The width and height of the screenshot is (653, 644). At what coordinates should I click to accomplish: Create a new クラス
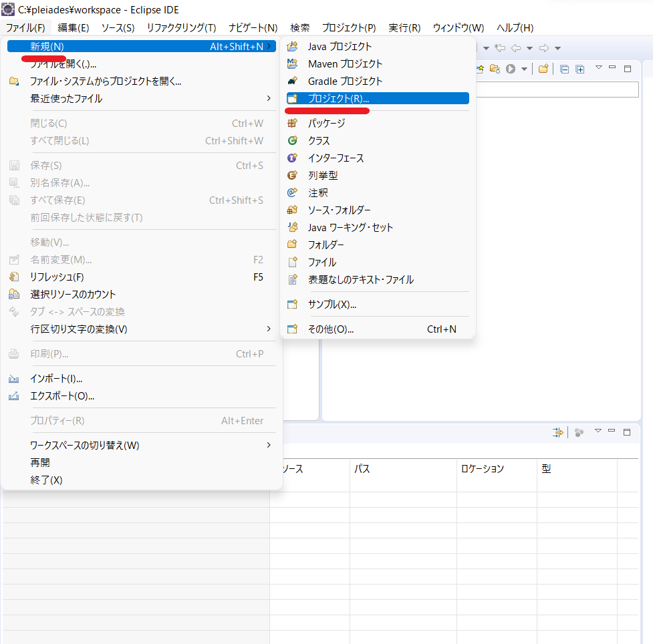click(378, 141)
